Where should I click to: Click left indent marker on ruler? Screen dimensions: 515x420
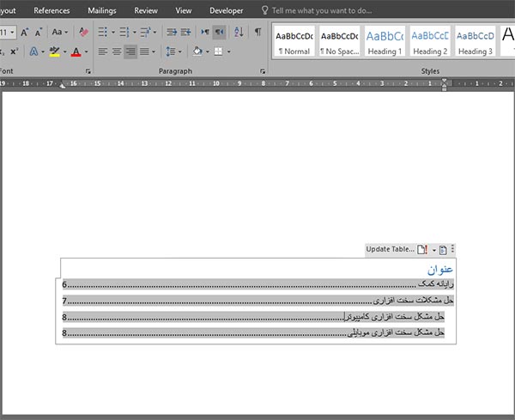62,85
